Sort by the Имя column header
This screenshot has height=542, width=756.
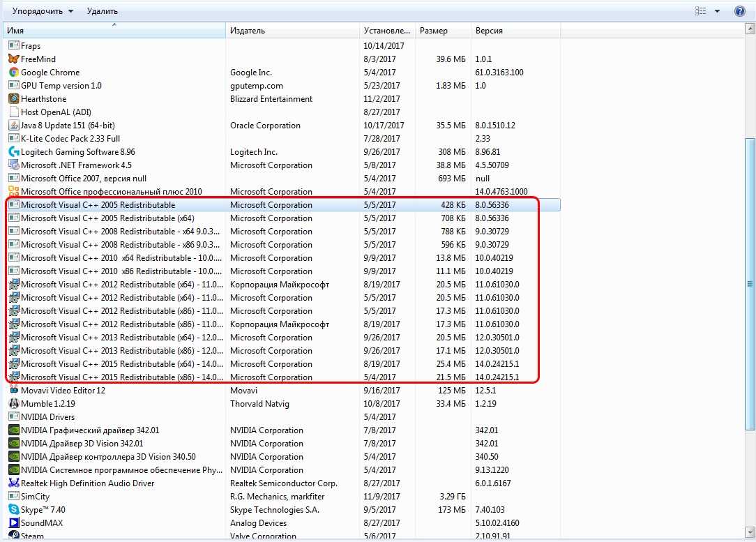pyautogui.click(x=114, y=31)
